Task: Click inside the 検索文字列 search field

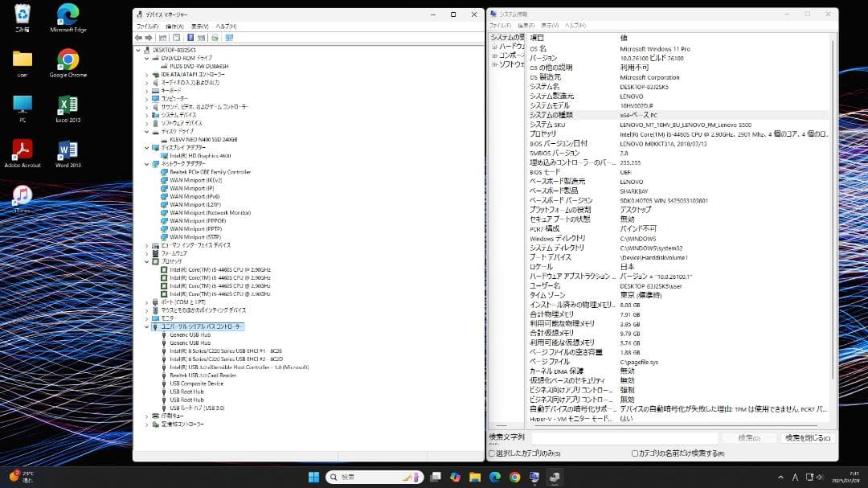Action: 627,438
